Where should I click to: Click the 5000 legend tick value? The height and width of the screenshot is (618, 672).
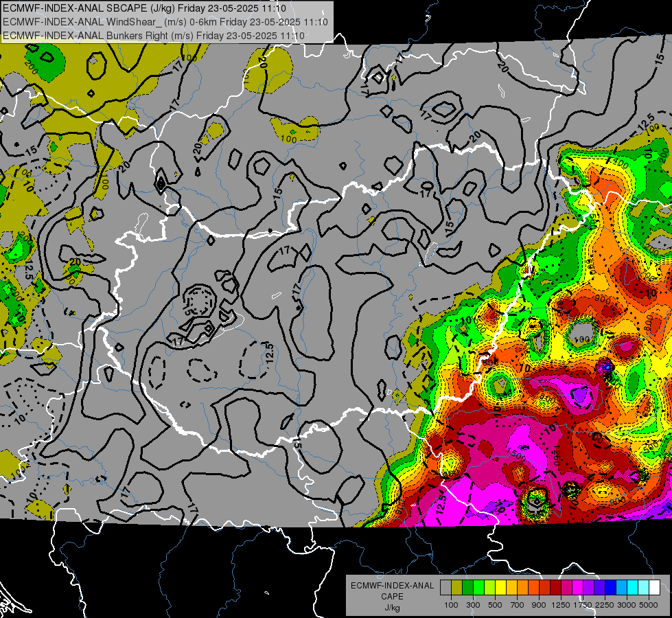coord(649,605)
